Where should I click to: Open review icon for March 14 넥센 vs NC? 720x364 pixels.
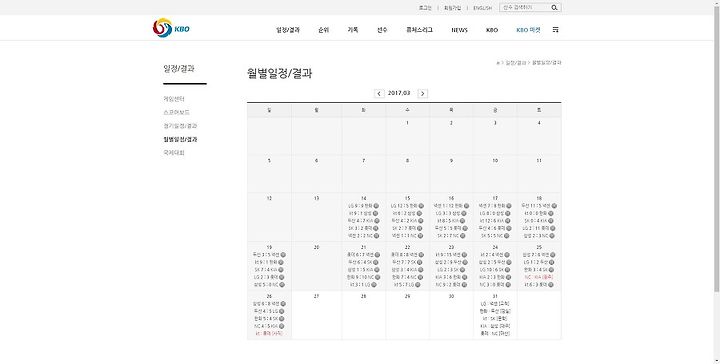tap(377, 236)
